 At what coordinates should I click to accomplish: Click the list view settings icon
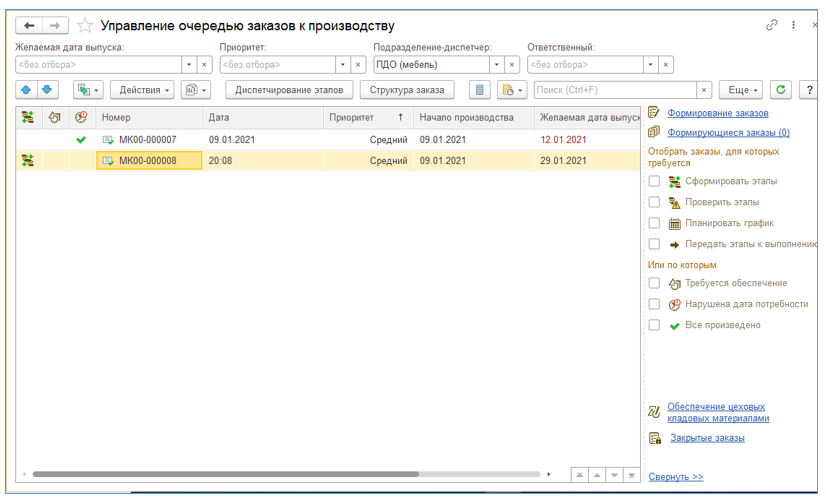pyautogui.click(x=480, y=90)
